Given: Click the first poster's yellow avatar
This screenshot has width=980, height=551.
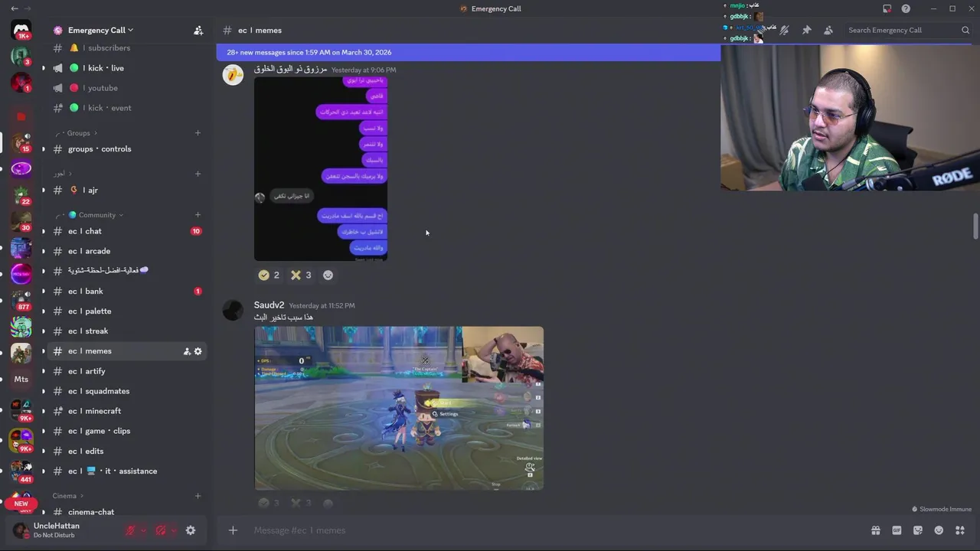Looking at the screenshot, I should [233, 74].
